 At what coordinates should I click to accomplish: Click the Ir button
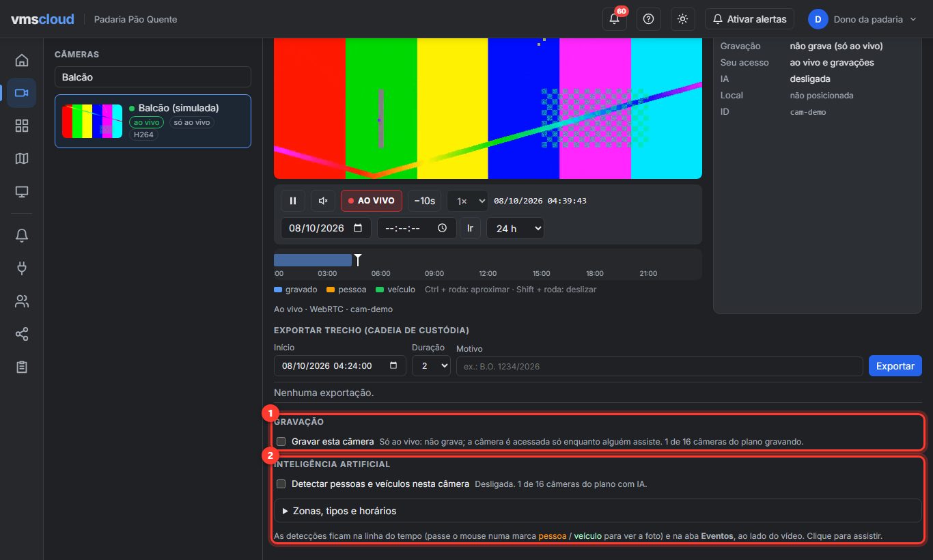coord(470,228)
